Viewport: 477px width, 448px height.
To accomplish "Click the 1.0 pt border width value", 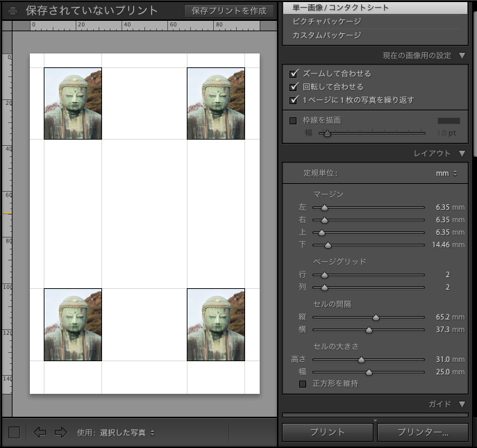I will point(446,133).
